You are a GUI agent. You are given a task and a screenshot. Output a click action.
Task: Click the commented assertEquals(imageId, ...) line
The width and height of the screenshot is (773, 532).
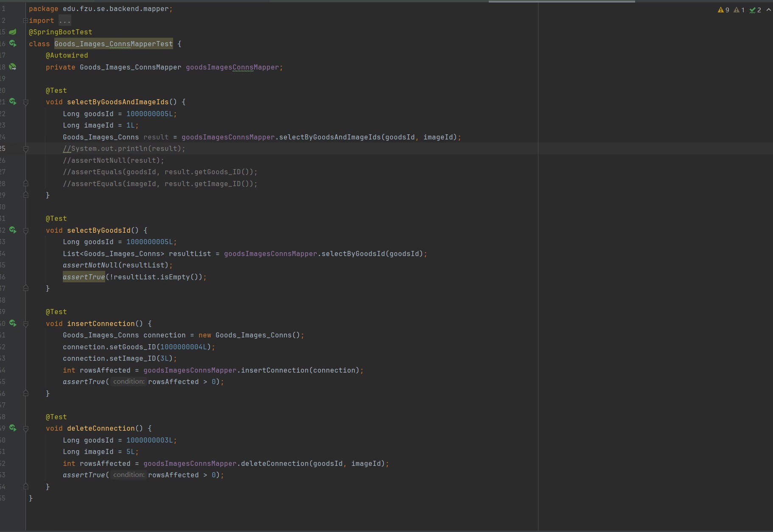point(160,184)
